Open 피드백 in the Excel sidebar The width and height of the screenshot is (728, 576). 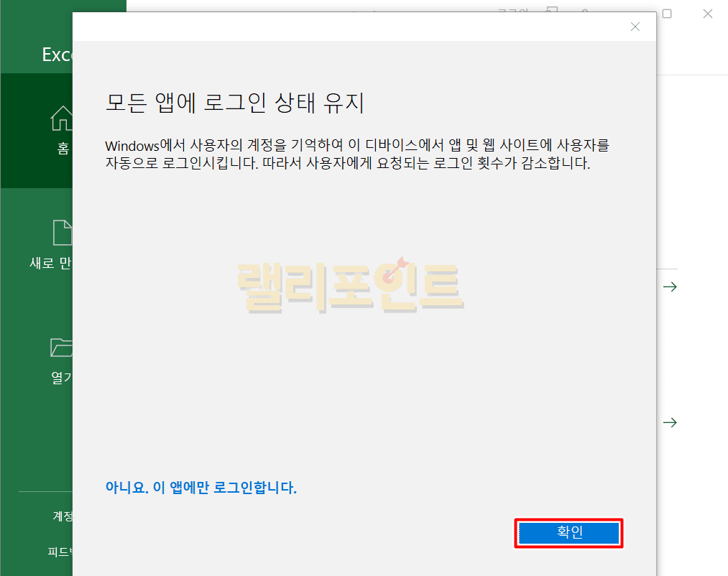[60, 552]
